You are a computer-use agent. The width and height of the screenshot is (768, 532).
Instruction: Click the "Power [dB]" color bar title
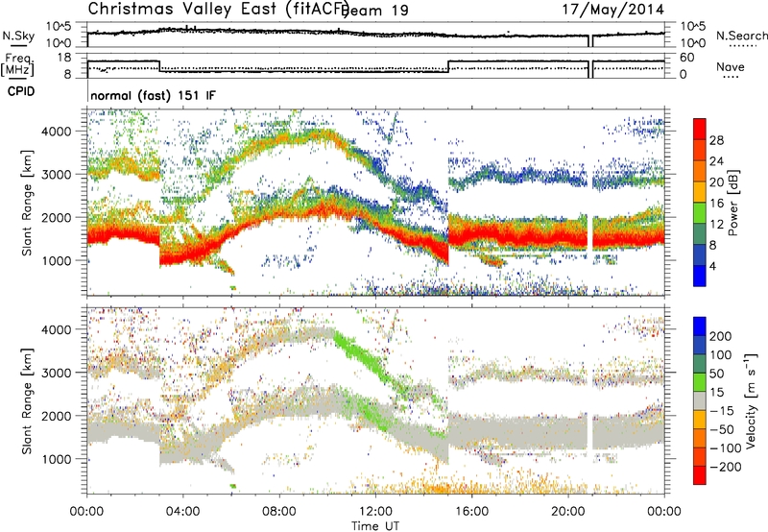coord(732,203)
